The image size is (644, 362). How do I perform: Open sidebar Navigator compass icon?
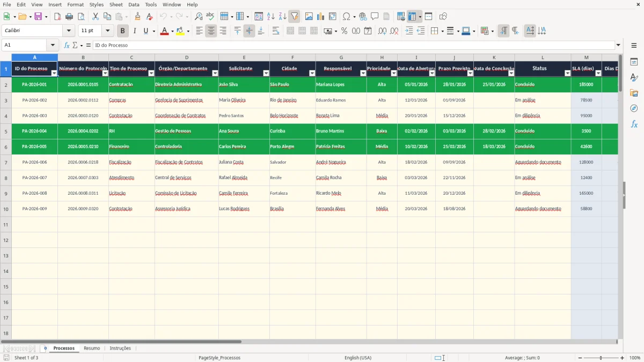(x=634, y=109)
